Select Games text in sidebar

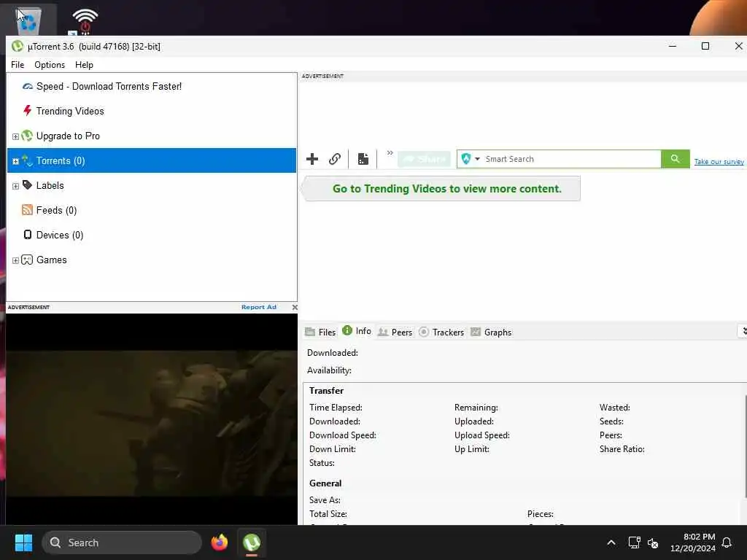pyautogui.click(x=52, y=260)
